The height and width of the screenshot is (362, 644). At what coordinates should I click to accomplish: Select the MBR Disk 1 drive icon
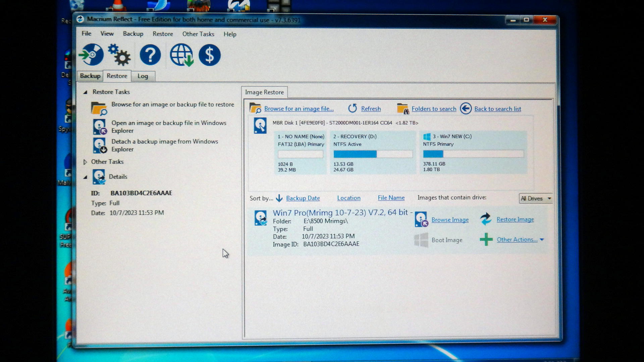(x=260, y=125)
